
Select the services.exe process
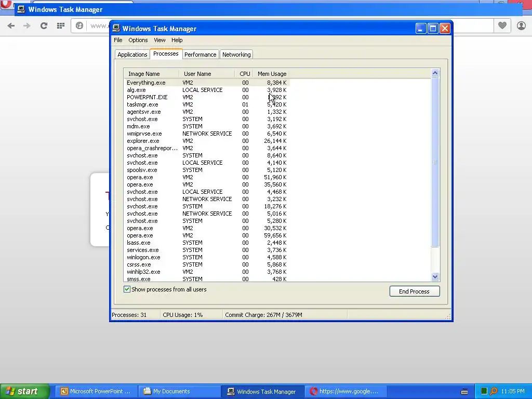click(x=207, y=250)
